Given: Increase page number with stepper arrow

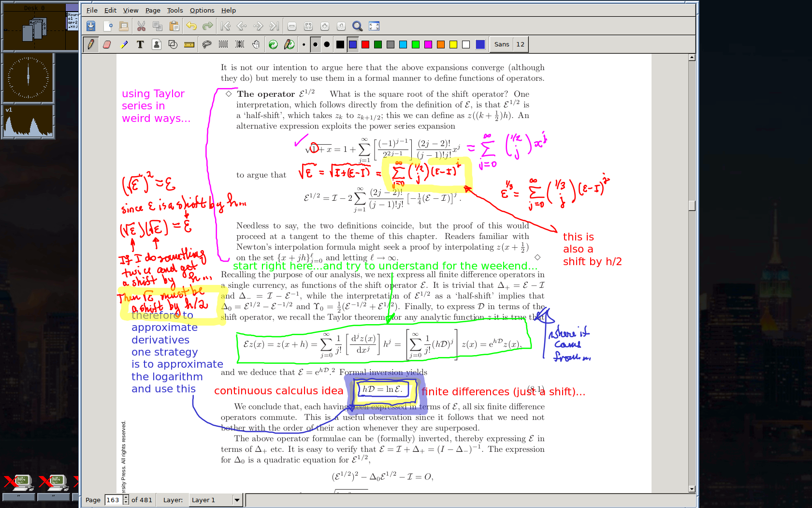Looking at the screenshot, I should coord(126,497).
